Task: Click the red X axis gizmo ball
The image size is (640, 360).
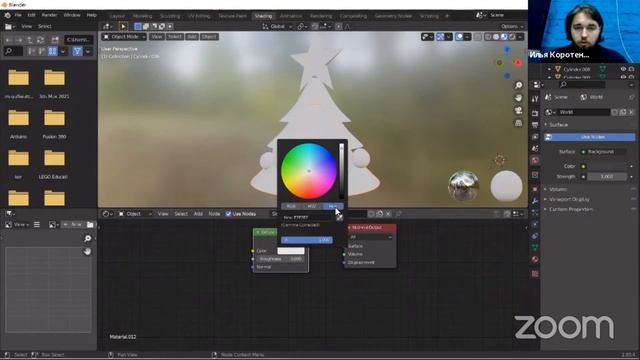Action: (518, 63)
